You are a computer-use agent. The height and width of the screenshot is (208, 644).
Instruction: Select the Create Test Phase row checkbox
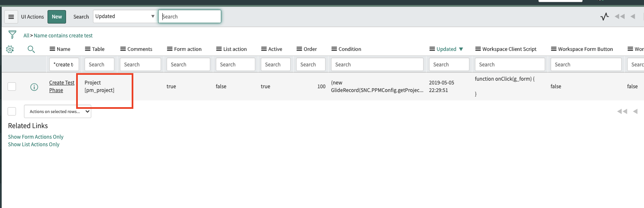(x=12, y=87)
